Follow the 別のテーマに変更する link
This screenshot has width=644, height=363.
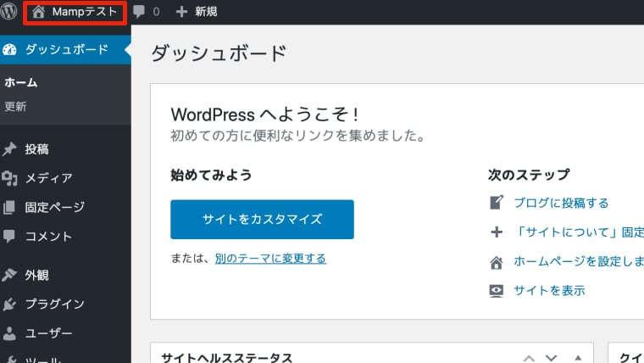click(x=270, y=258)
